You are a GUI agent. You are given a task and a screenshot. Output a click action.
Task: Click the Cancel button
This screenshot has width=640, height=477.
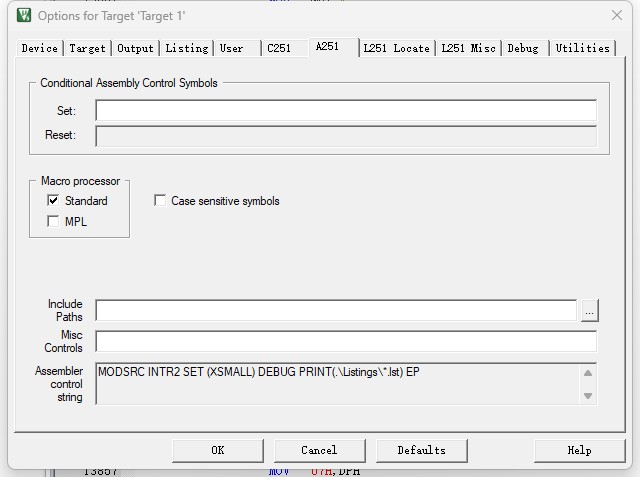(x=320, y=450)
